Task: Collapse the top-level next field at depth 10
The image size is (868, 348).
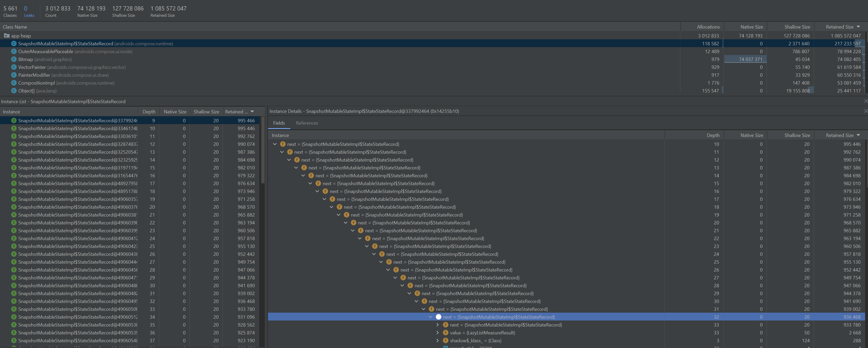Action: [x=275, y=144]
